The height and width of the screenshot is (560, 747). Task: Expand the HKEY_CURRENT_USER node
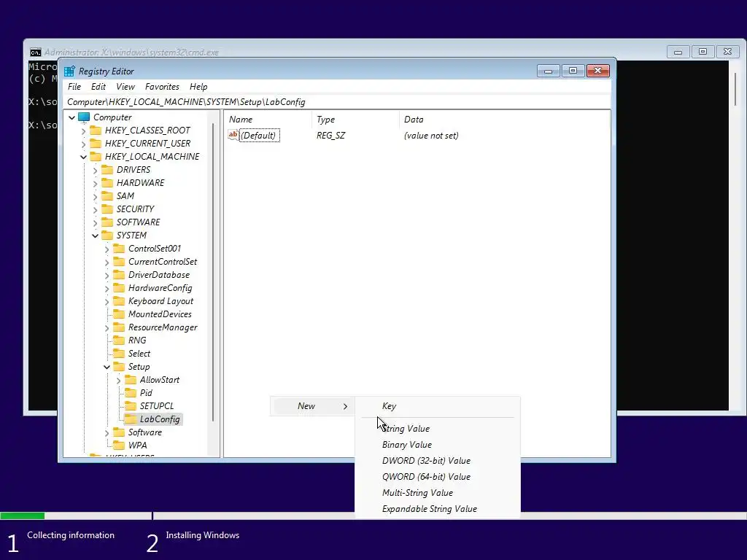coord(84,144)
